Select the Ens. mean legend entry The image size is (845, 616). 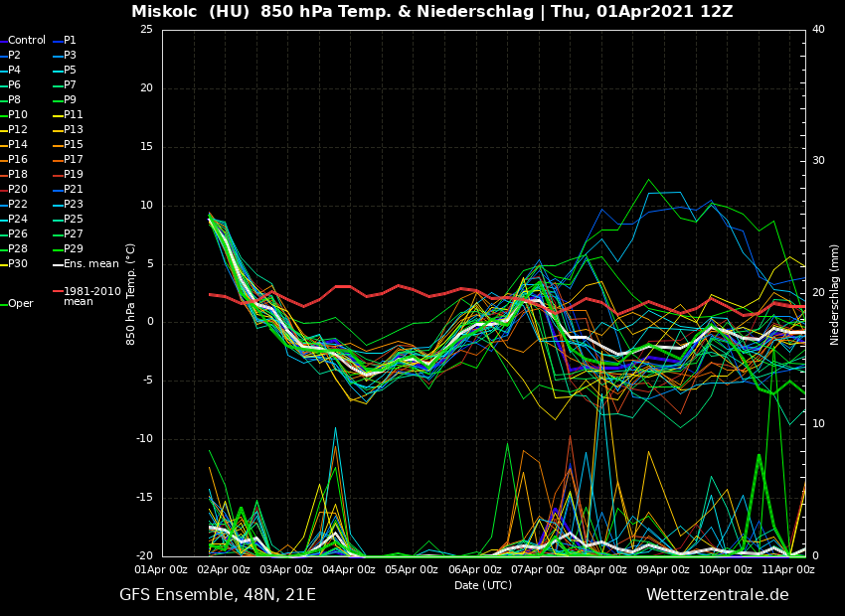pyautogui.click(x=90, y=264)
